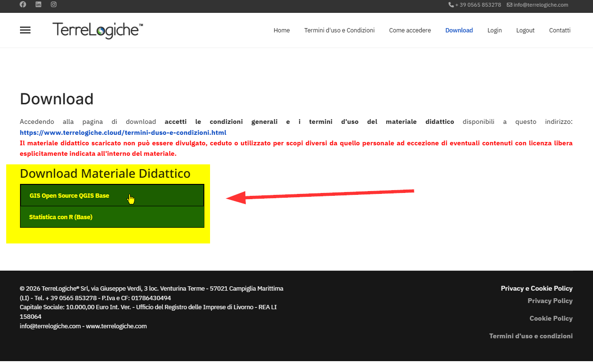This screenshot has height=364, width=593.
Task: Open the Contatti menu item
Action: (560, 30)
